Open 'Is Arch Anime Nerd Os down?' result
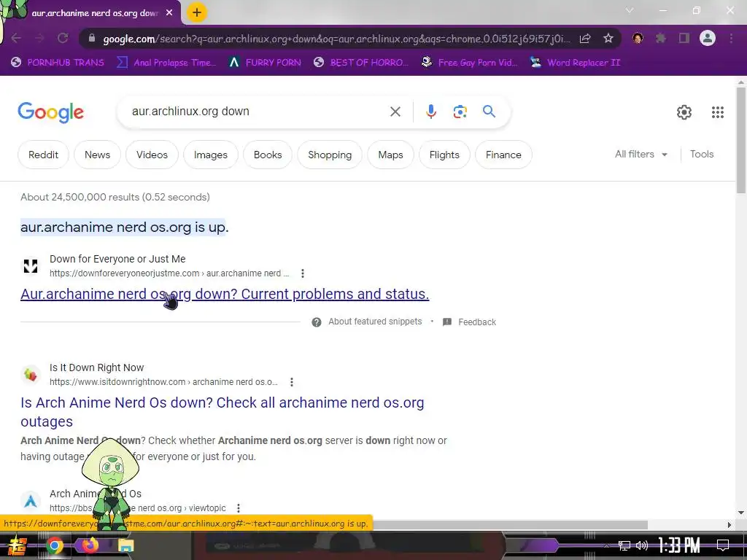This screenshot has height=560, width=747. tap(222, 412)
